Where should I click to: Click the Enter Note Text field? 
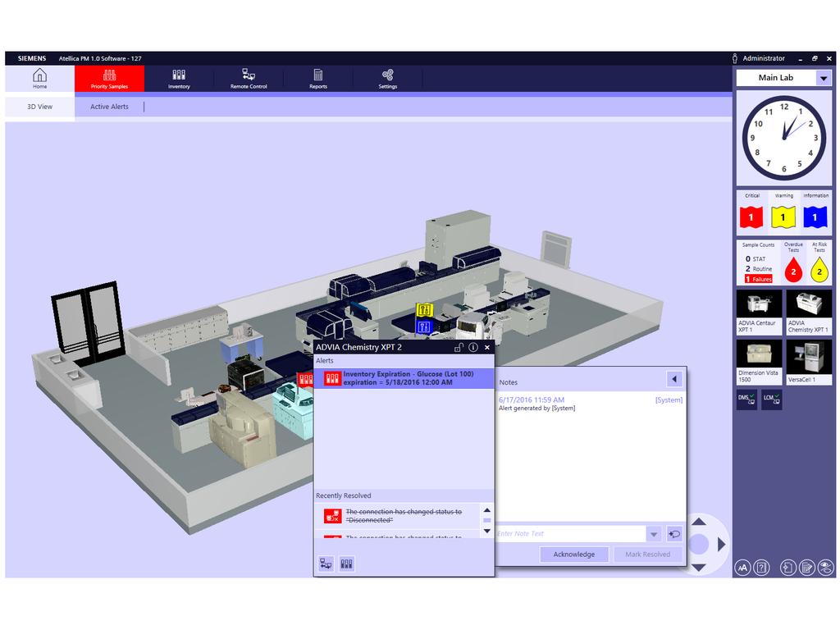(x=566, y=533)
